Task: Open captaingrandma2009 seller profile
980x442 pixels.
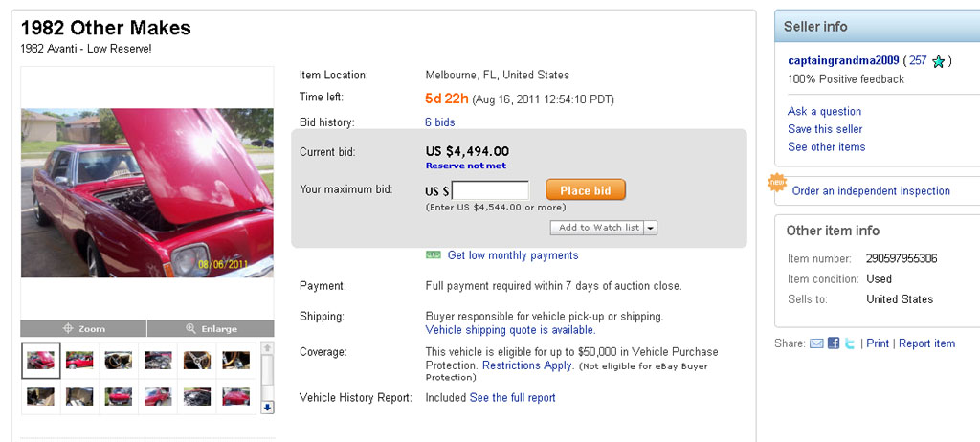Action: pyautogui.click(x=842, y=60)
